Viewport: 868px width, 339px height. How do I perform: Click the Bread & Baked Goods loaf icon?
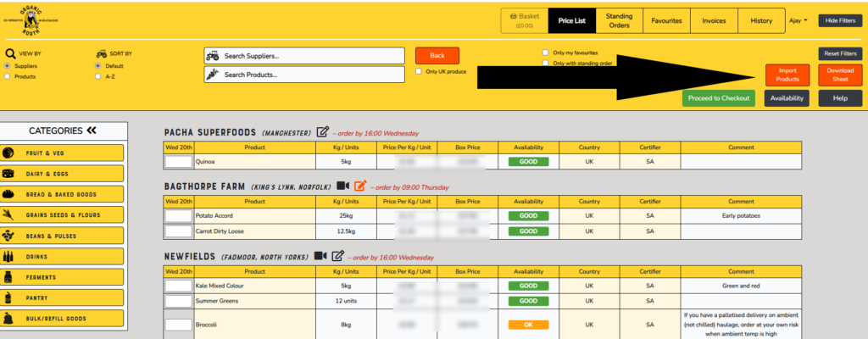click(8, 194)
